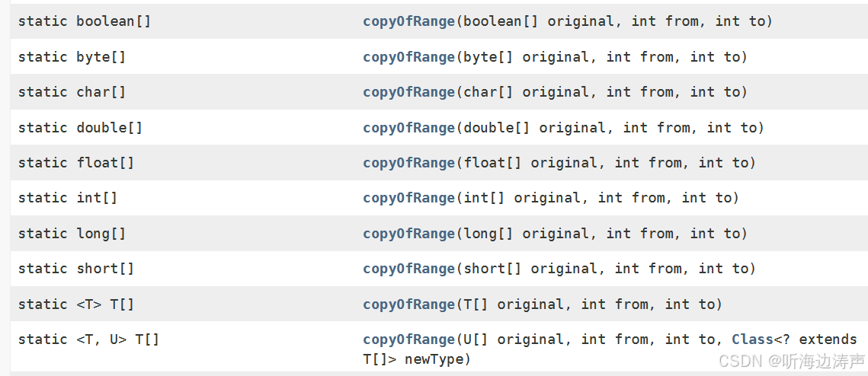Open copyOfRange link for float[] original

(409, 163)
